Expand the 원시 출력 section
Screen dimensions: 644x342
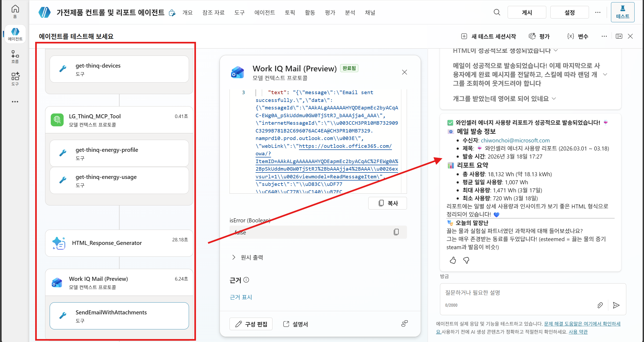click(247, 257)
